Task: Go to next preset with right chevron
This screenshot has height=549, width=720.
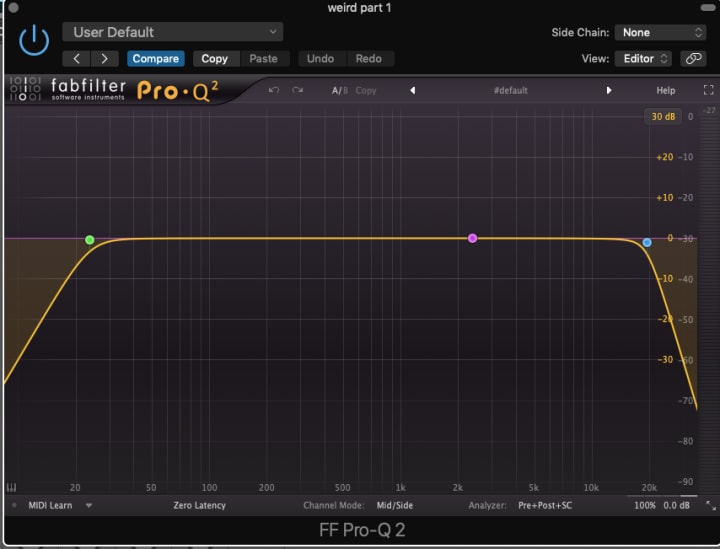Action: (x=105, y=59)
